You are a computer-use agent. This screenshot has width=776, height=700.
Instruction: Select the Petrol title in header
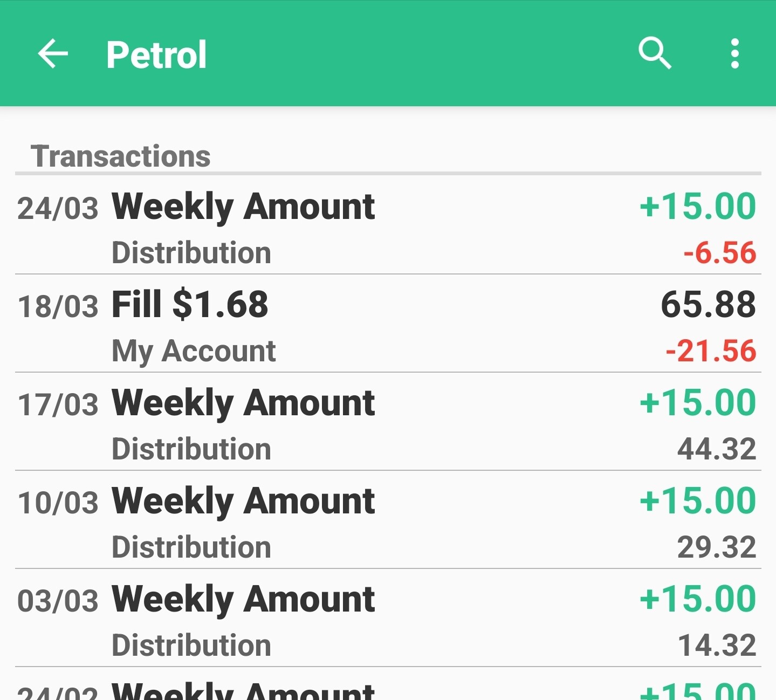[156, 54]
